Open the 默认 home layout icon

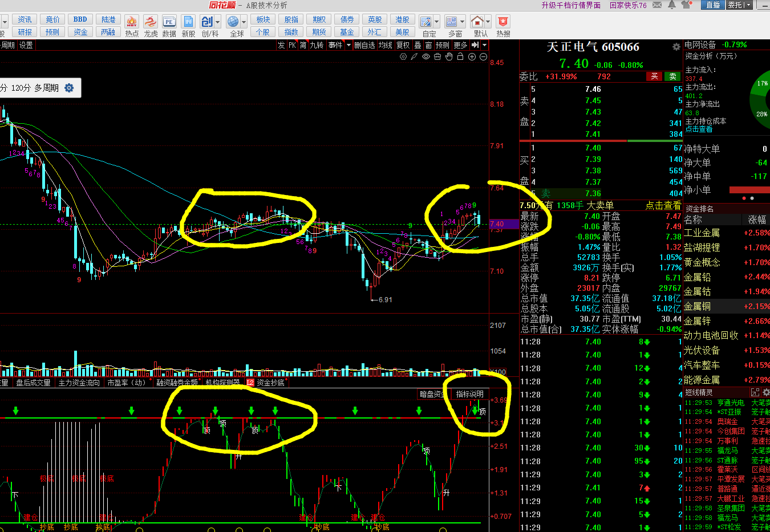477,22
